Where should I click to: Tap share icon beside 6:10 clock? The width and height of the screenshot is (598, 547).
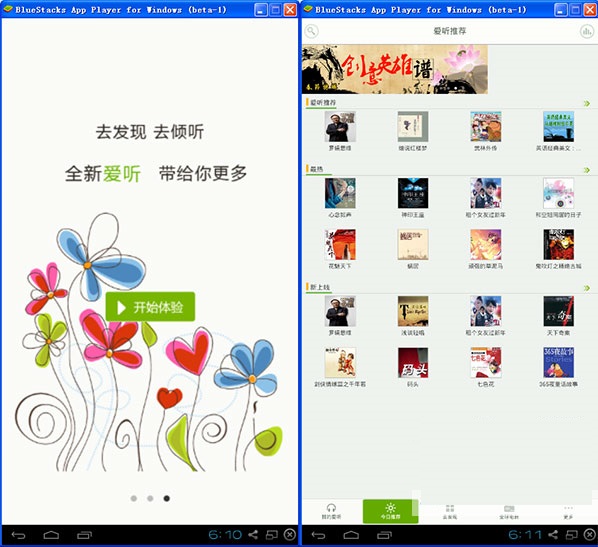coord(253,535)
